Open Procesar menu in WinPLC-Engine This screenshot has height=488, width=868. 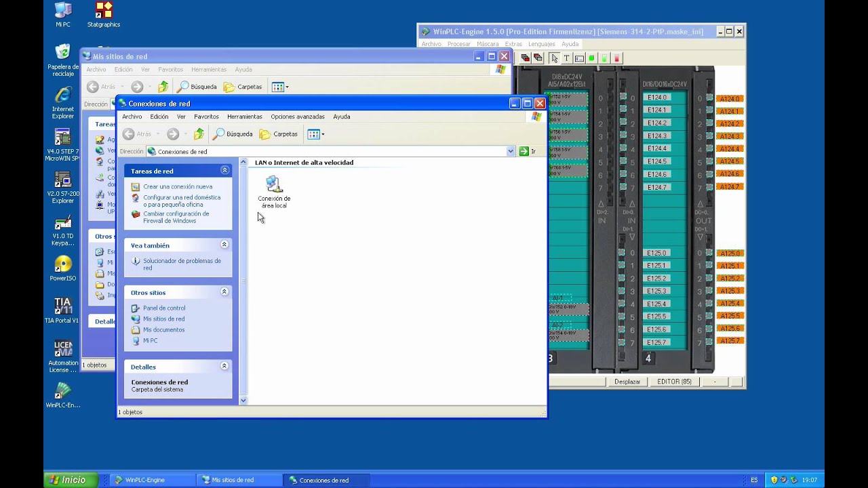(459, 44)
